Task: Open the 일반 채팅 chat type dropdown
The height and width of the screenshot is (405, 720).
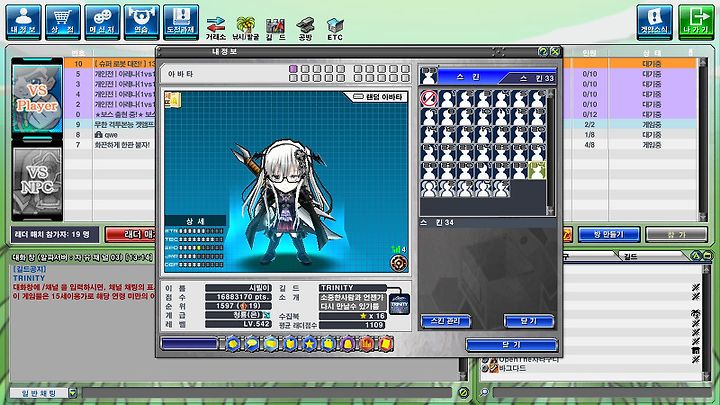Action: point(73,393)
